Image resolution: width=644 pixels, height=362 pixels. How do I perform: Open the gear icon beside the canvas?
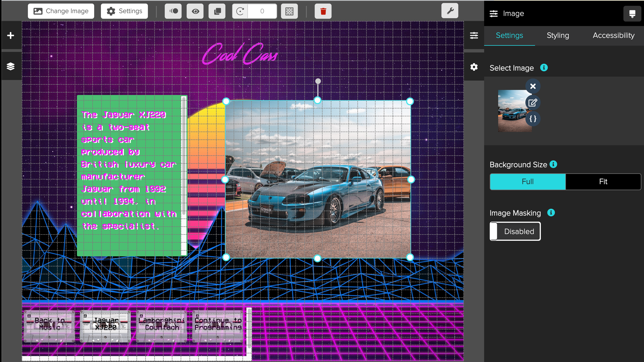pyautogui.click(x=474, y=67)
